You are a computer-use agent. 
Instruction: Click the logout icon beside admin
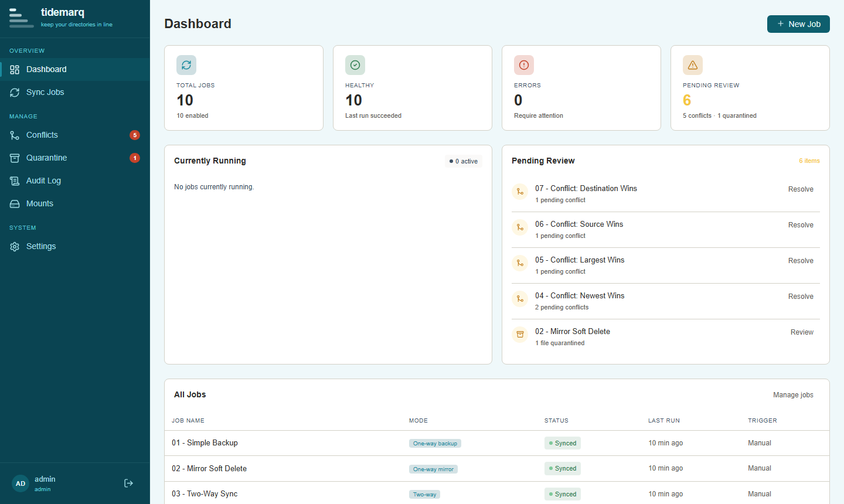click(129, 483)
